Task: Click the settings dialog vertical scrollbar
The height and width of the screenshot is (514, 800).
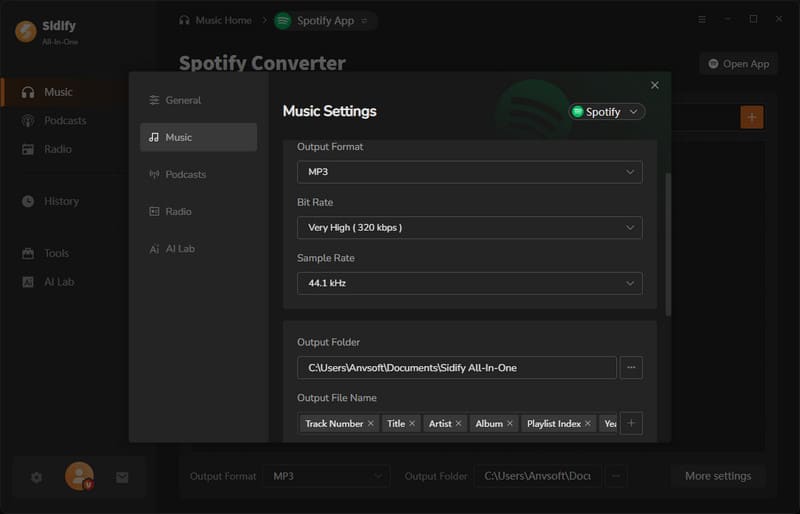Action: coord(668,244)
